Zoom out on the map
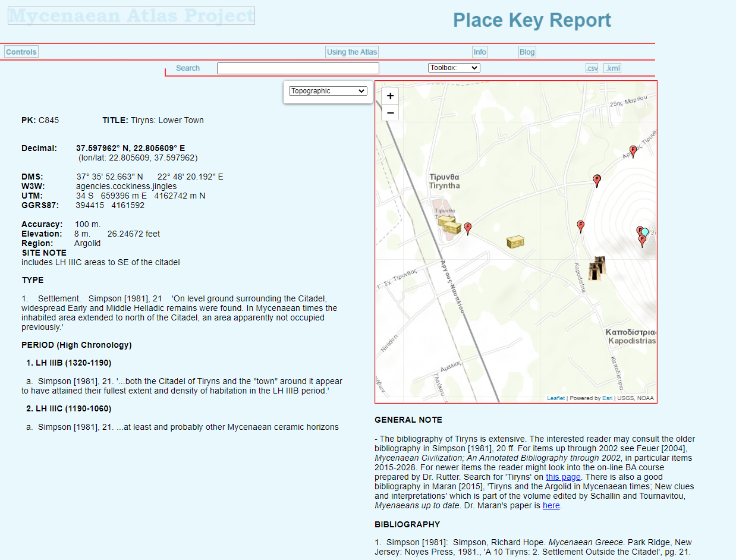This screenshot has height=560, width=736. pos(390,113)
